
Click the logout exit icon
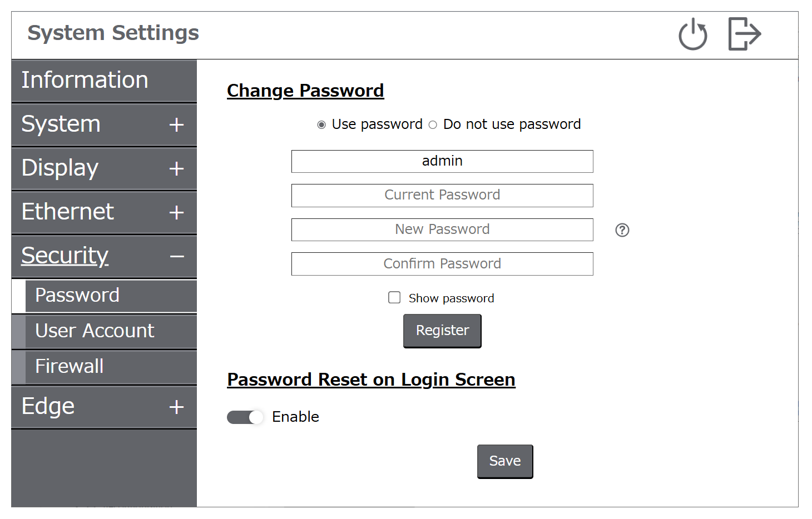(x=745, y=34)
